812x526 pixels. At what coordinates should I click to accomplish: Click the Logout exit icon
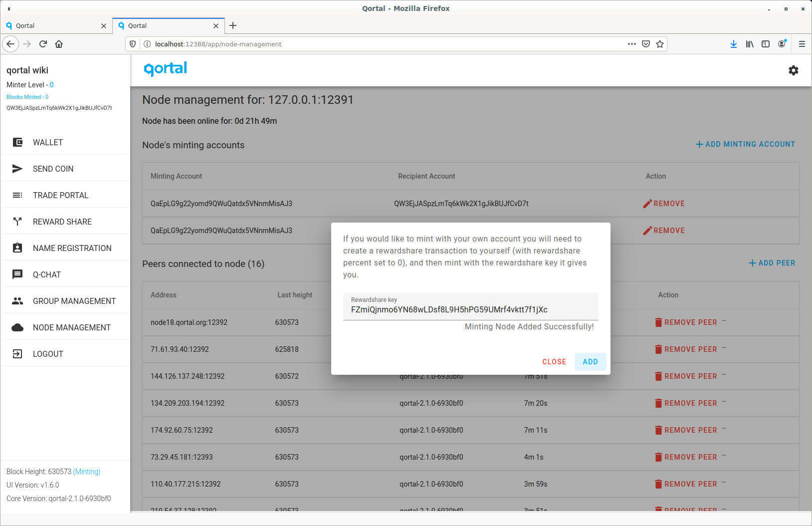pyautogui.click(x=17, y=354)
